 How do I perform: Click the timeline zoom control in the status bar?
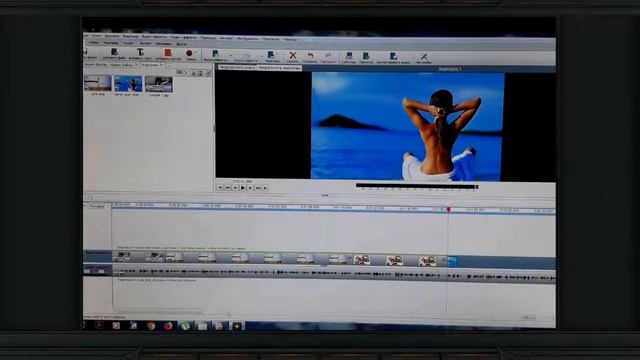529,317
